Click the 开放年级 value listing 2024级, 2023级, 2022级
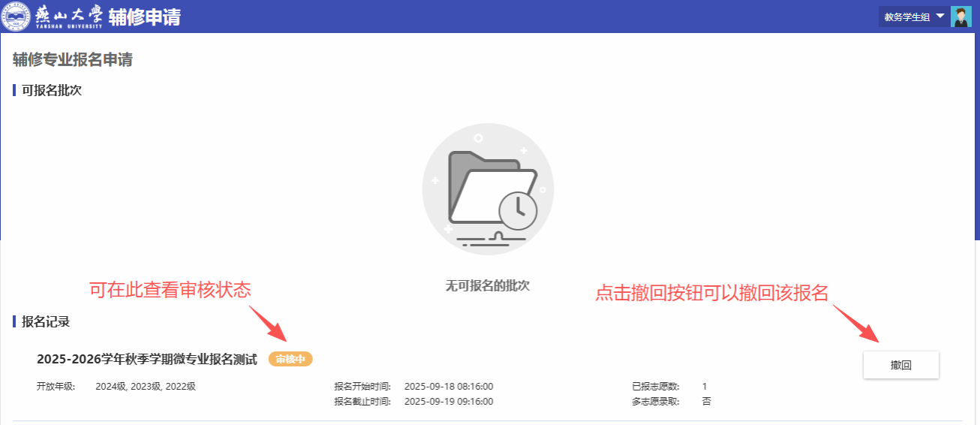 146,387
